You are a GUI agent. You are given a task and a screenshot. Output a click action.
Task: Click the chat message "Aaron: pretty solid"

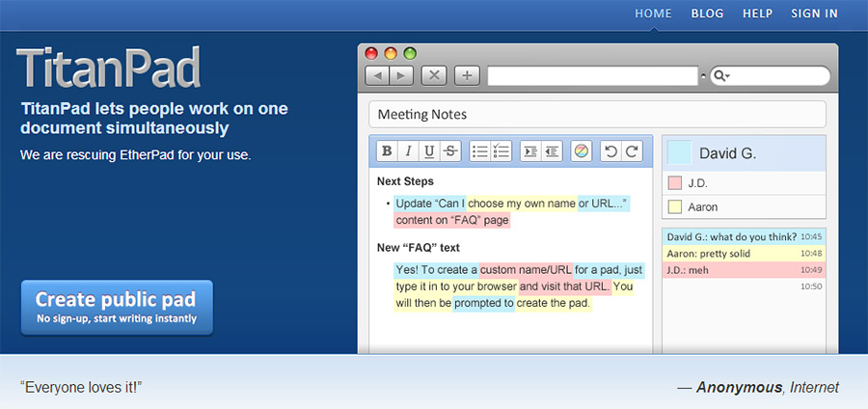coord(708,254)
